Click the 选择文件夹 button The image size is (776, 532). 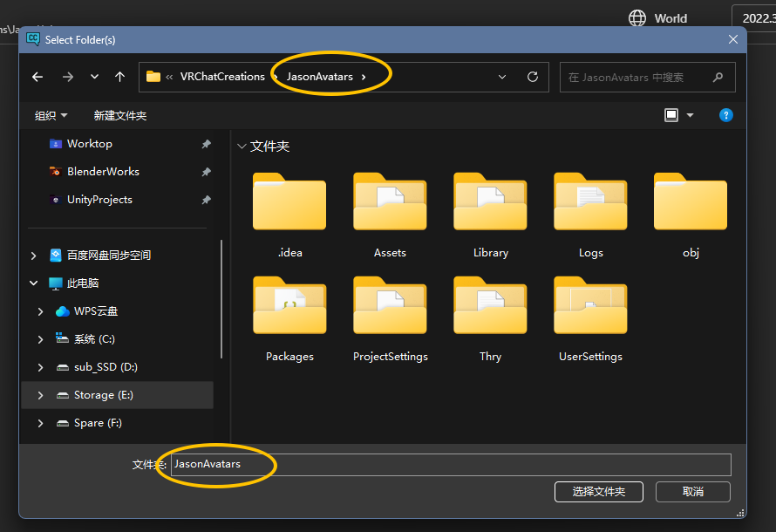(x=598, y=492)
